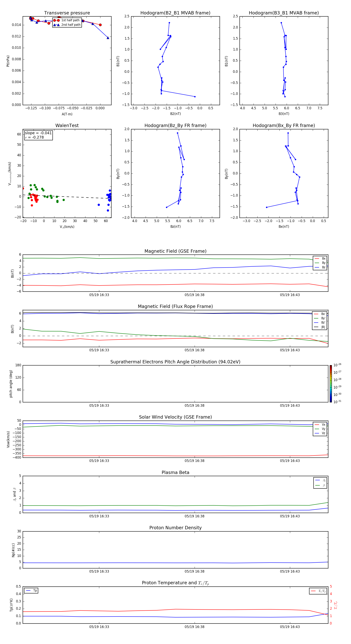Select the By legend entry in GSE field panel

click(x=320, y=263)
